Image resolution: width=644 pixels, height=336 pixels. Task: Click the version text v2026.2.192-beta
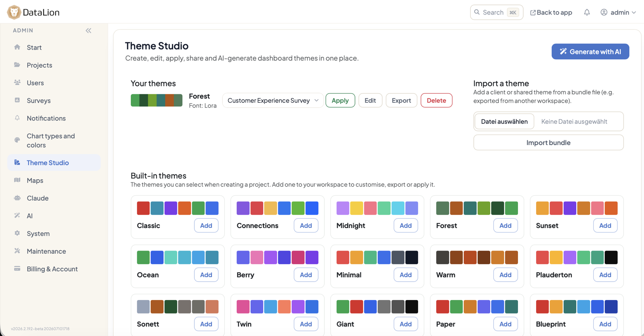coord(40,329)
